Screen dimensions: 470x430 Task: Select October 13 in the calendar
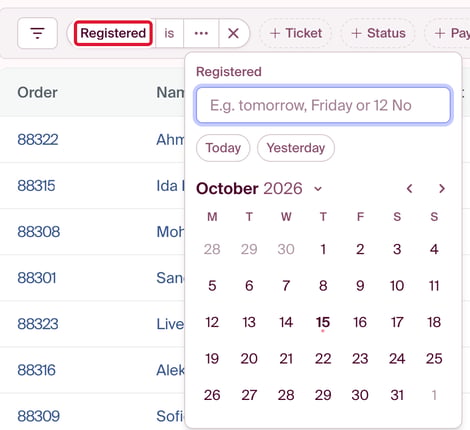tap(249, 322)
